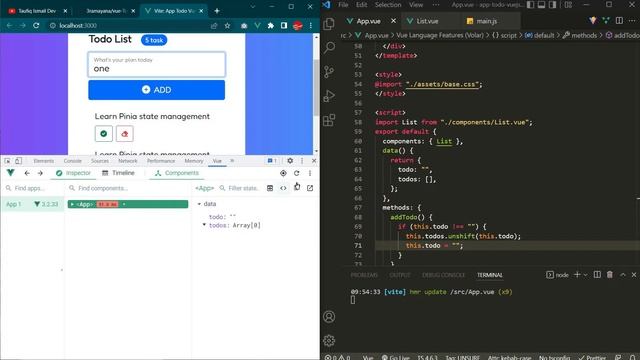Open Chrome three-dot menu

tap(311, 25)
